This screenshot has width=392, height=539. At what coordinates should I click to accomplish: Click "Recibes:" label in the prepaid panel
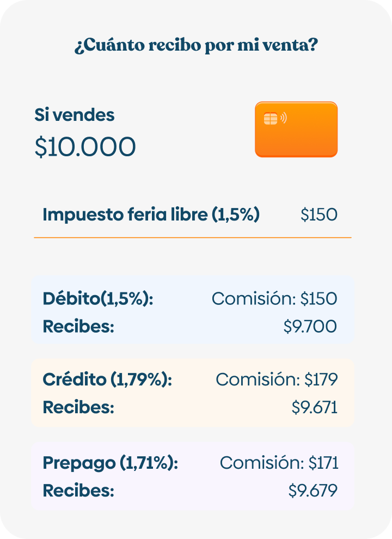coord(78,491)
